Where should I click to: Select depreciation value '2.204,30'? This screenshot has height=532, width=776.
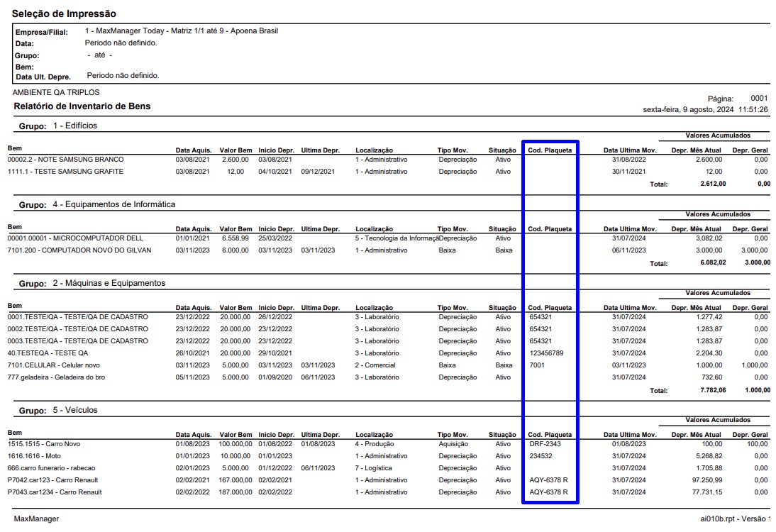(709, 353)
